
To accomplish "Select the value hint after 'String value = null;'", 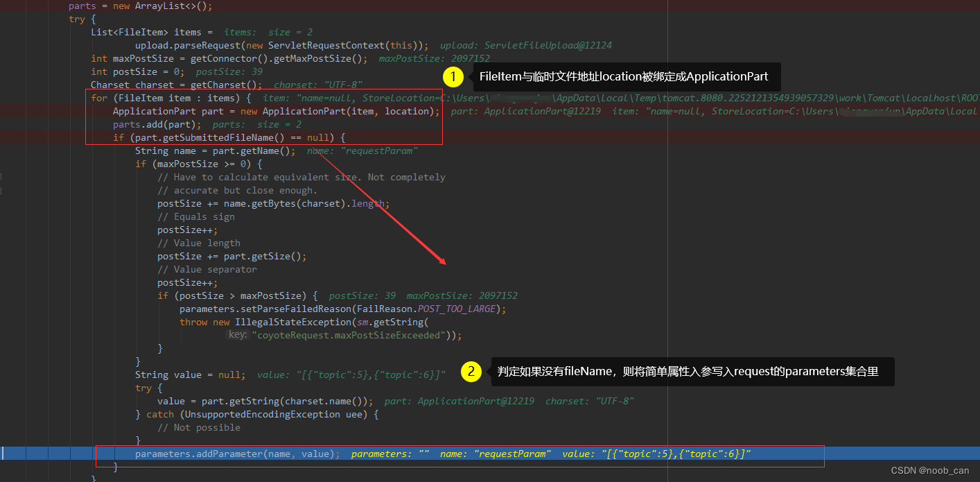I will point(351,375).
